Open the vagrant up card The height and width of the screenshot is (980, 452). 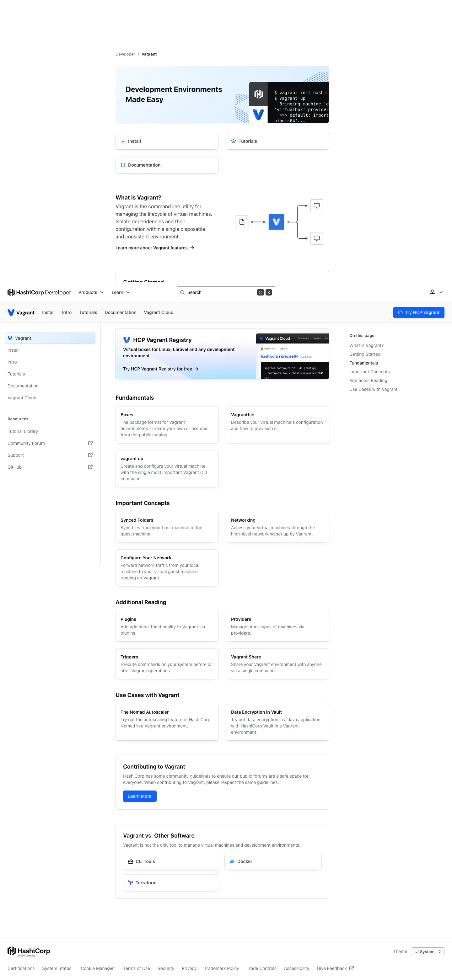tap(167, 469)
